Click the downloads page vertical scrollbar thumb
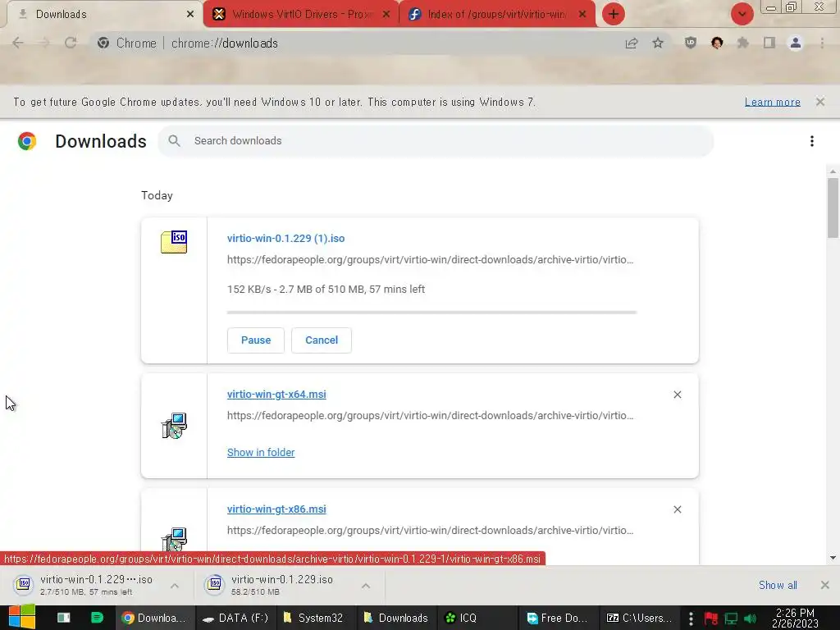Image resolution: width=840 pixels, height=630 pixels. (833, 208)
